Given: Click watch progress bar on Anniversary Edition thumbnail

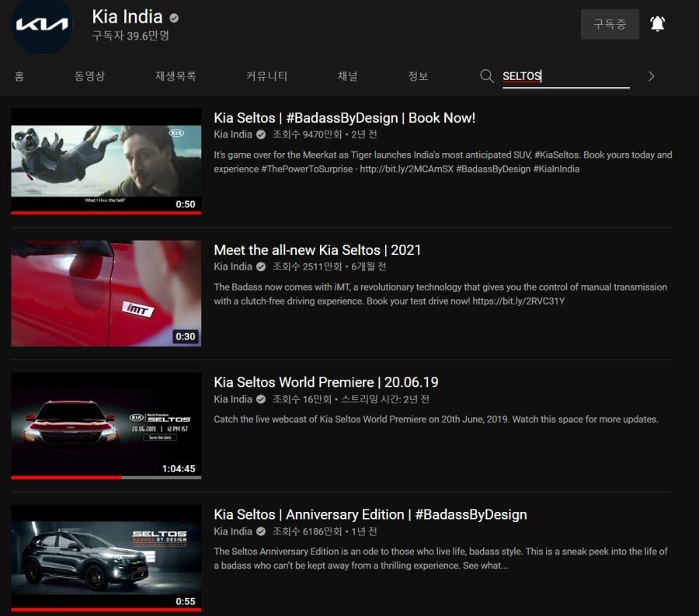Looking at the screenshot, I should (x=106, y=610).
